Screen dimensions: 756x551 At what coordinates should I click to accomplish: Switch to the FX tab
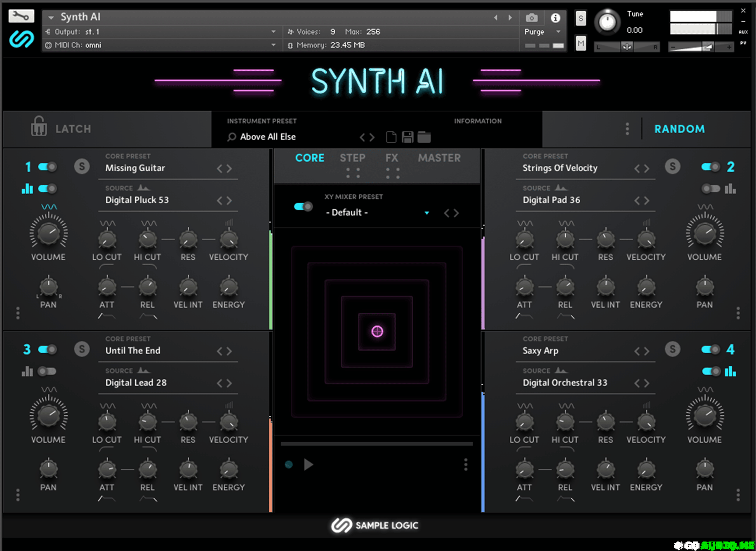(x=391, y=158)
